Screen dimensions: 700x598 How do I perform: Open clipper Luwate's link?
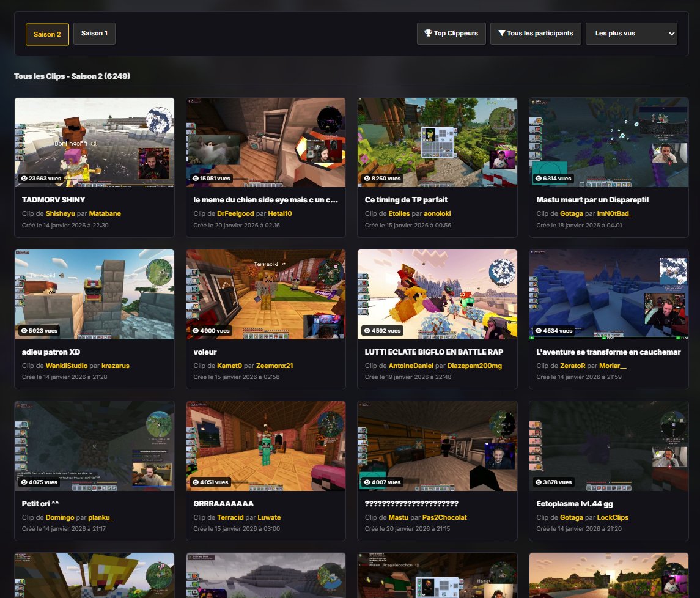[x=269, y=518]
